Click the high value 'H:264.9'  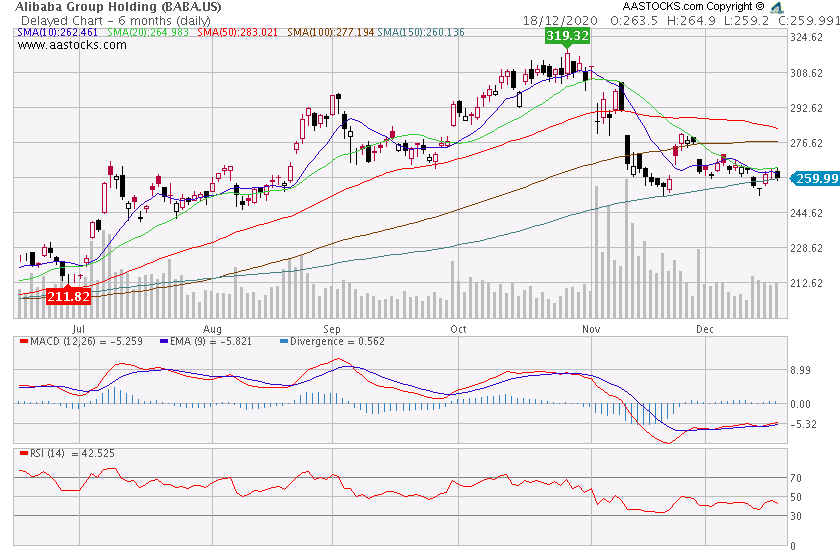[691, 21]
